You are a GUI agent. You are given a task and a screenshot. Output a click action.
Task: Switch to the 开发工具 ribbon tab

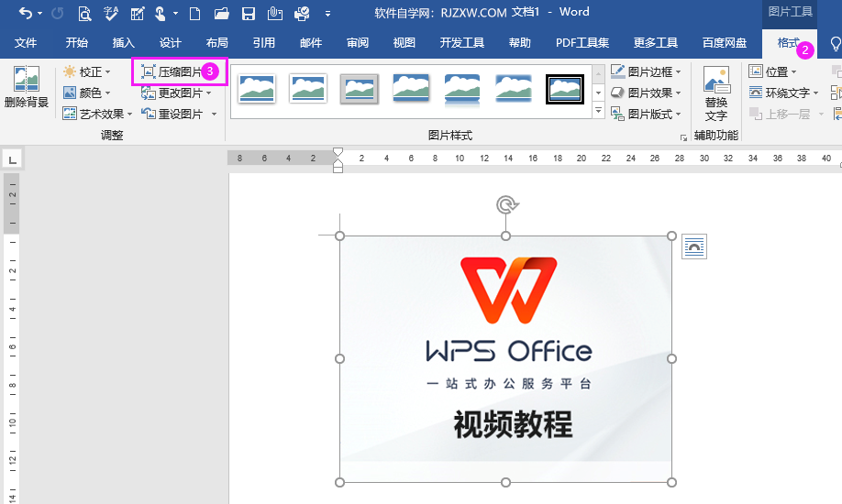(x=461, y=43)
